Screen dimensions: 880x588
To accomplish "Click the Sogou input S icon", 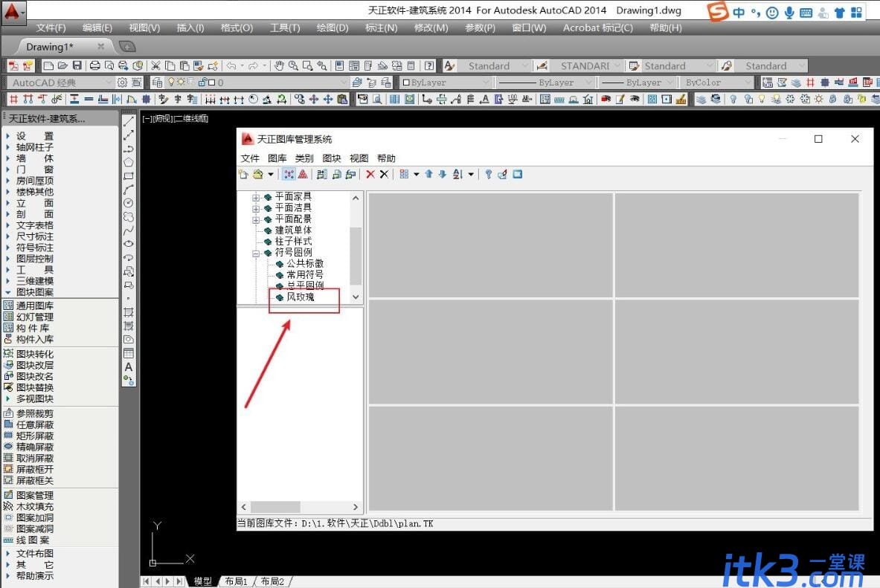I will pos(718,11).
